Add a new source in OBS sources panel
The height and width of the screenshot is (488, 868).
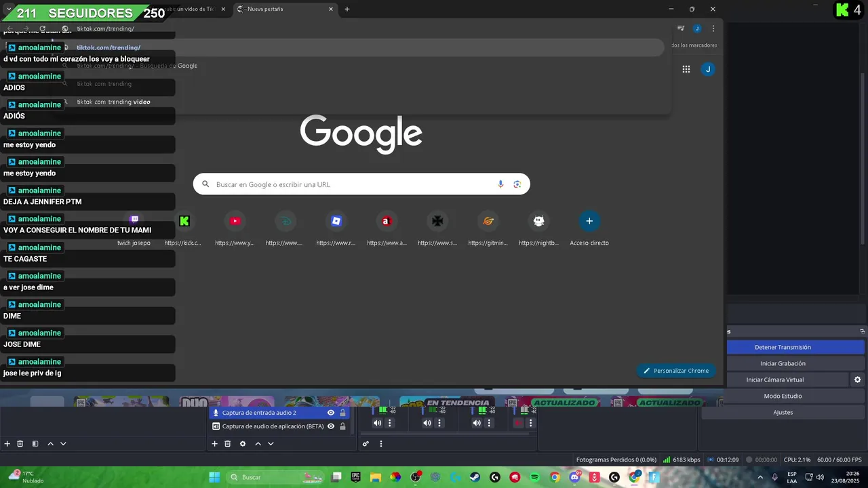click(214, 444)
